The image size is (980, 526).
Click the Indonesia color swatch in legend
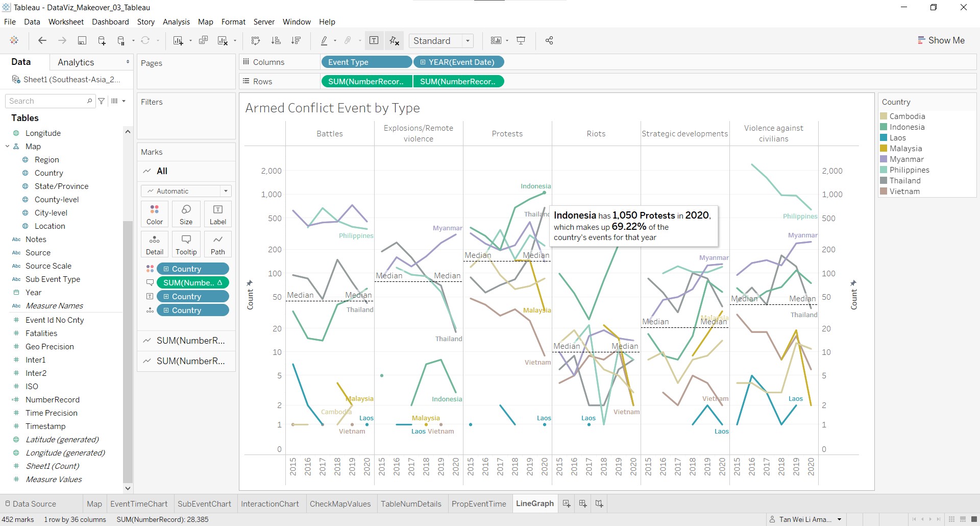pos(884,127)
